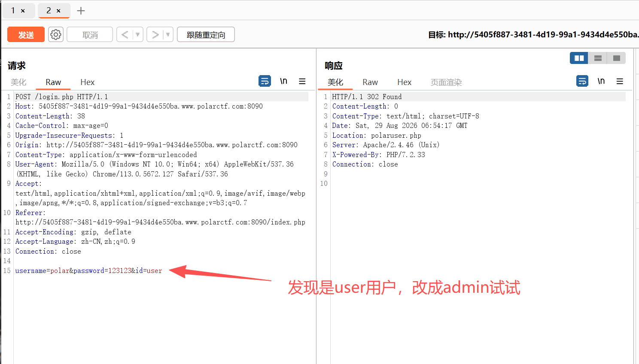This screenshot has width=639, height=364.
Task: Switch to combined tabbed layout view
Action: click(x=616, y=58)
